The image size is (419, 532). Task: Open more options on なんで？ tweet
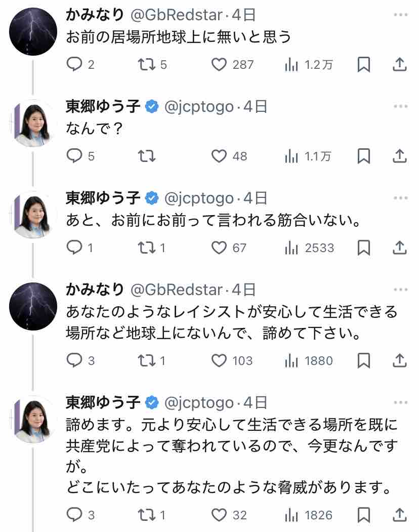point(400,107)
